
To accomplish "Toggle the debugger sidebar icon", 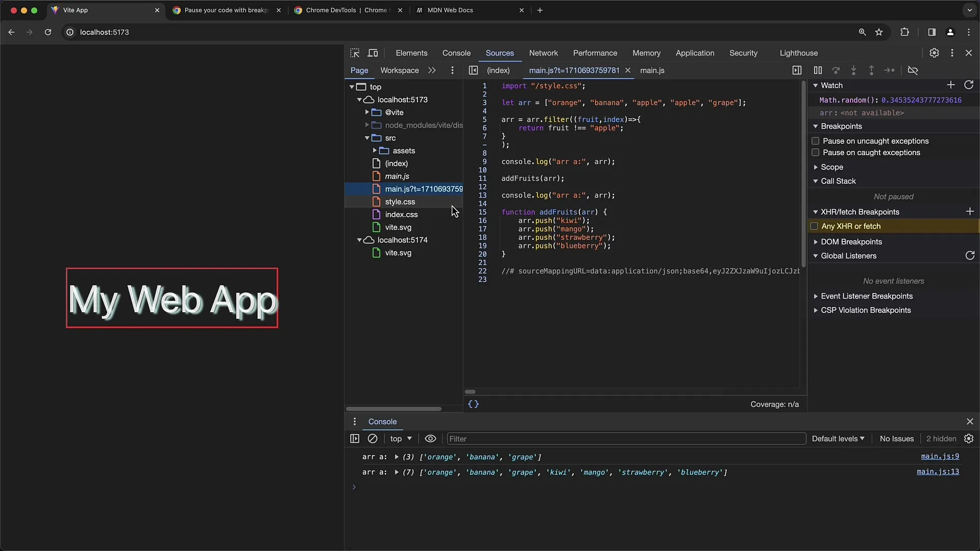I will click(x=797, y=70).
